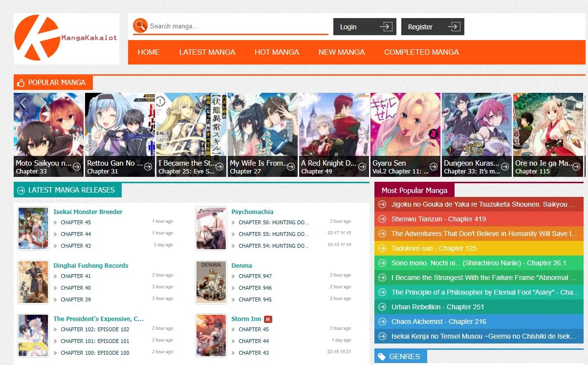Click the red H badge beside Storm Inn
The height and width of the screenshot is (365, 588).
tap(268, 319)
